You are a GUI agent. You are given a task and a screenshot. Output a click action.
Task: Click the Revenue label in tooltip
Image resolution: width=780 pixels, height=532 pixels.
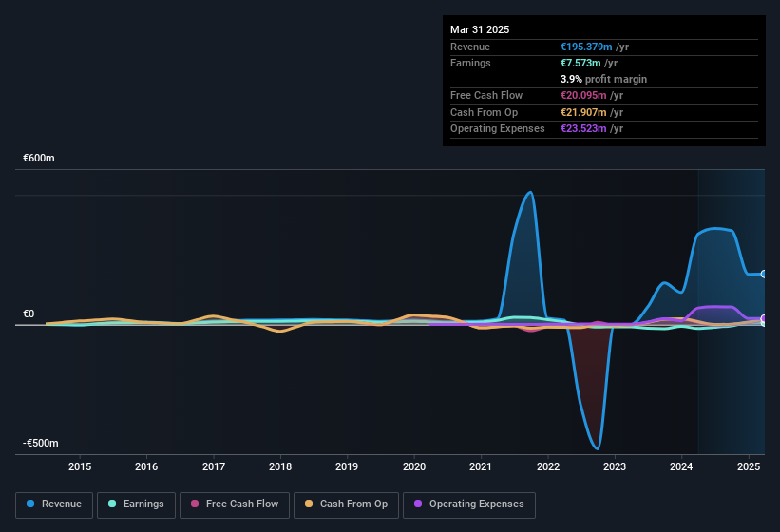coord(470,47)
